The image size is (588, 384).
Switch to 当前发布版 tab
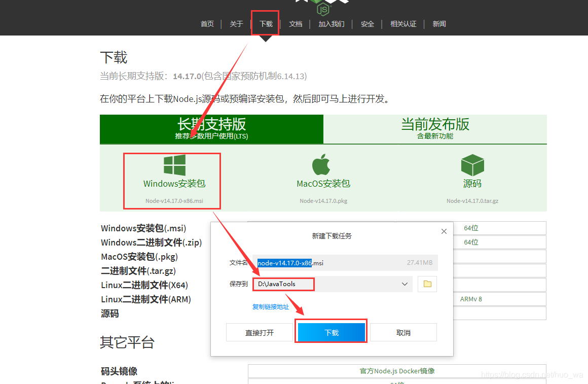coord(435,129)
